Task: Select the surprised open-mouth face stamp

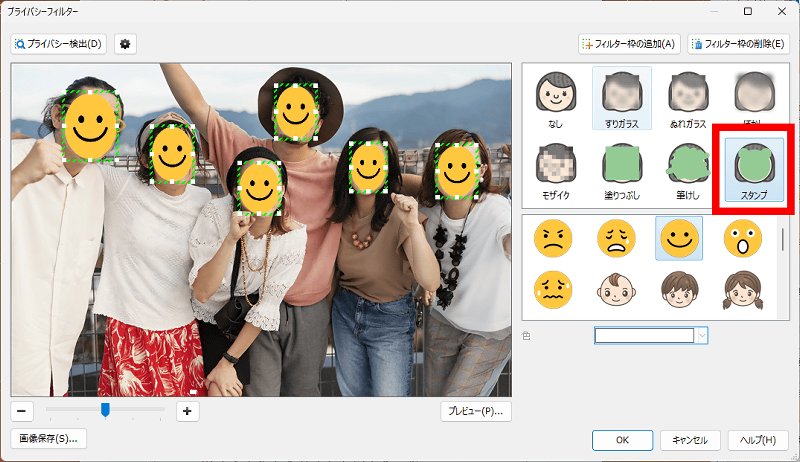Action: point(743,238)
